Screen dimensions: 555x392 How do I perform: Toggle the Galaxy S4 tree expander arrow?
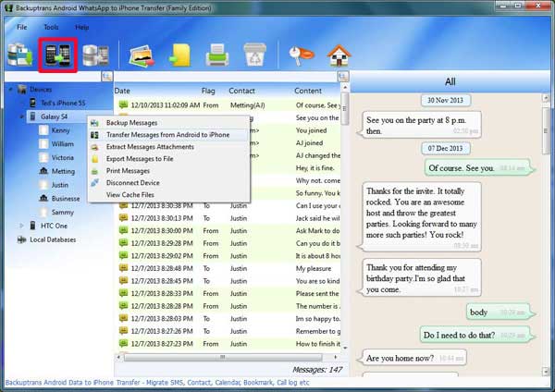click(21, 117)
